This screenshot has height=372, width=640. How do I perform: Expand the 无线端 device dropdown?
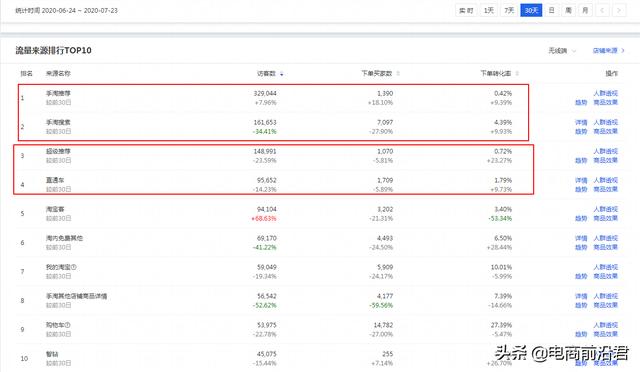click(x=562, y=51)
